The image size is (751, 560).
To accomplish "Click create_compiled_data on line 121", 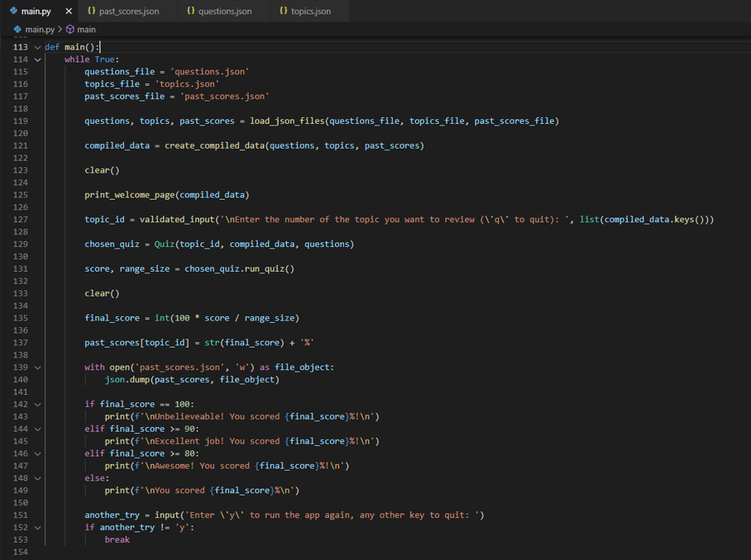I will point(214,146).
